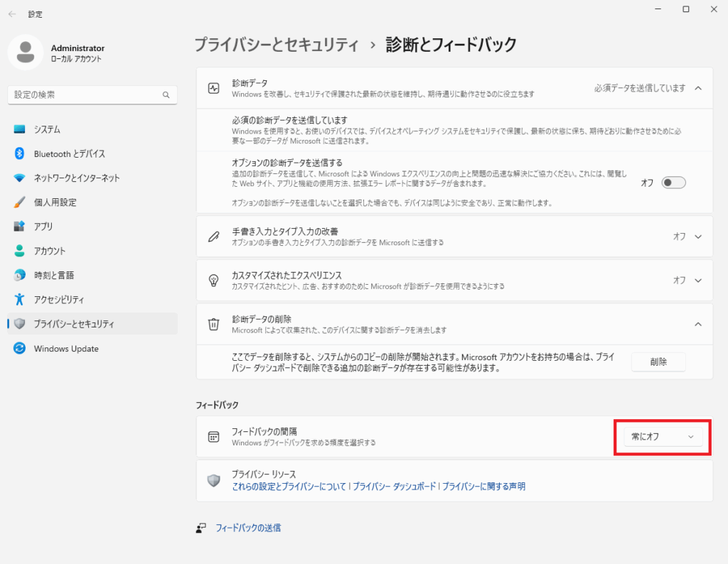Click the 診断データの削除 trash can icon
The image size is (728, 564).
pos(213,324)
